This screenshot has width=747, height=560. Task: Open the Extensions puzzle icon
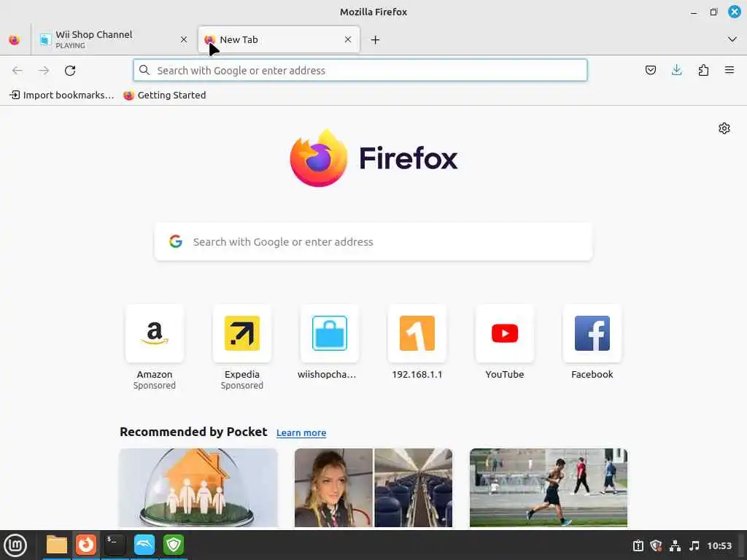[703, 71]
